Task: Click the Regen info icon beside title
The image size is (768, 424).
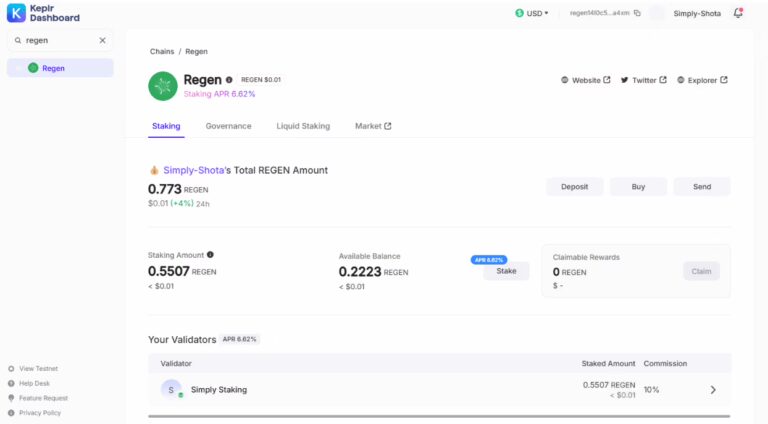Action: [x=229, y=80]
